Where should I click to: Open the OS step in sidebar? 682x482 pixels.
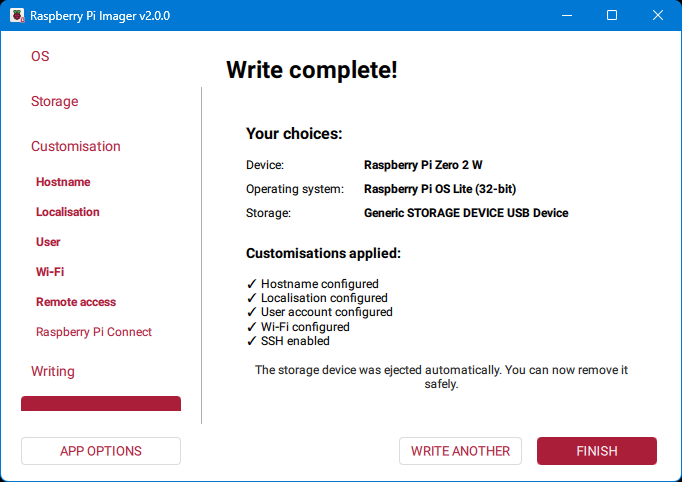click(40, 57)
